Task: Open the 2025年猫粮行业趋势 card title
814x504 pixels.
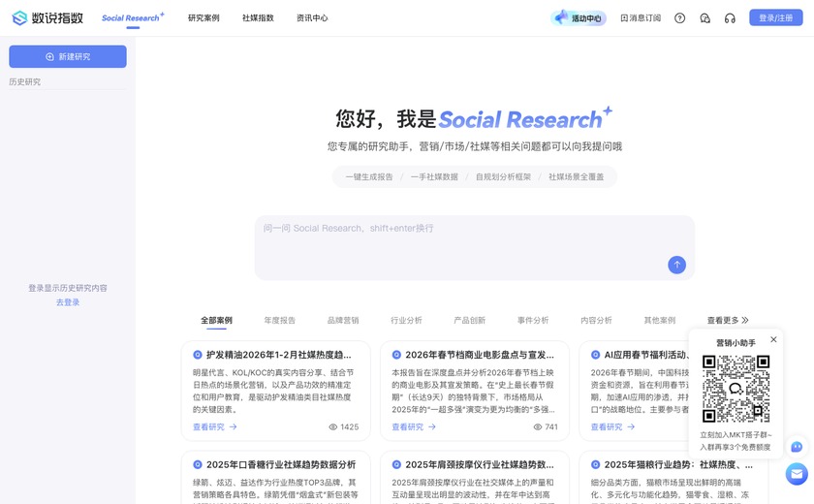Action: 678,464
